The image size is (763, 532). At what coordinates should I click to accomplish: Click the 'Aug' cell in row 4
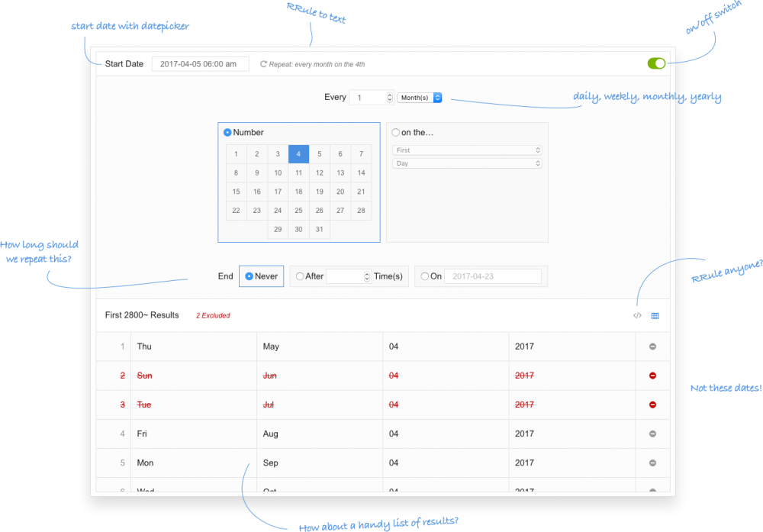[x=320, y=434]
